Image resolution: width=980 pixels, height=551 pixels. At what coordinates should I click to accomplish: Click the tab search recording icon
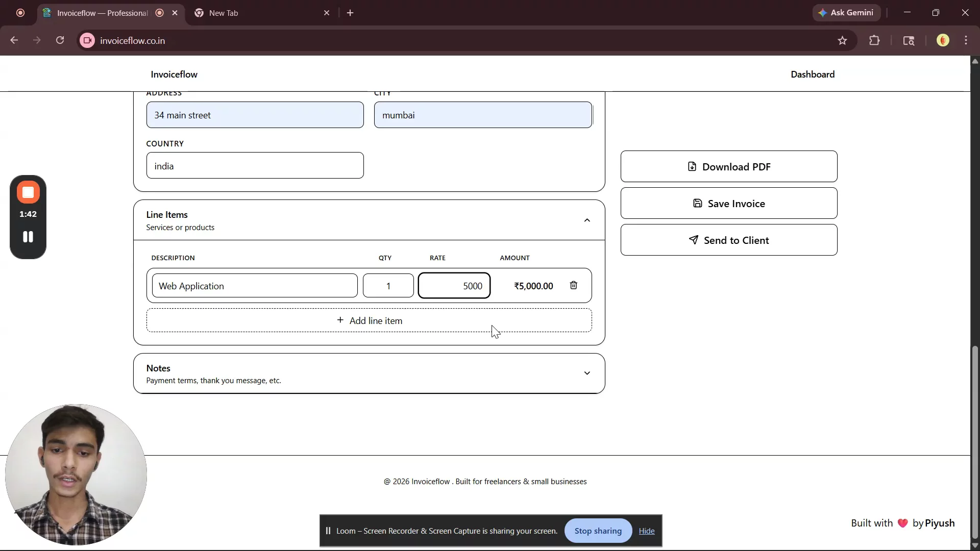[20, 13]
